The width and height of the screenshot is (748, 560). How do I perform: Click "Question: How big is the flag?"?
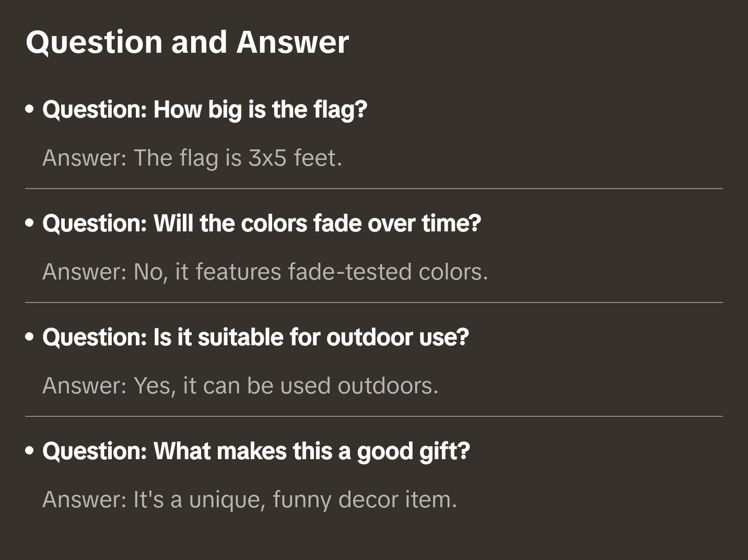(x=205, y=110)
